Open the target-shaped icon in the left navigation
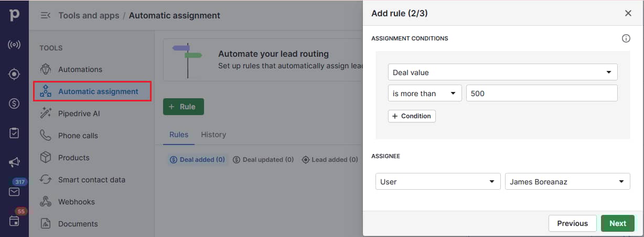This screenshot has width=644, height=237. coord(14,74)
